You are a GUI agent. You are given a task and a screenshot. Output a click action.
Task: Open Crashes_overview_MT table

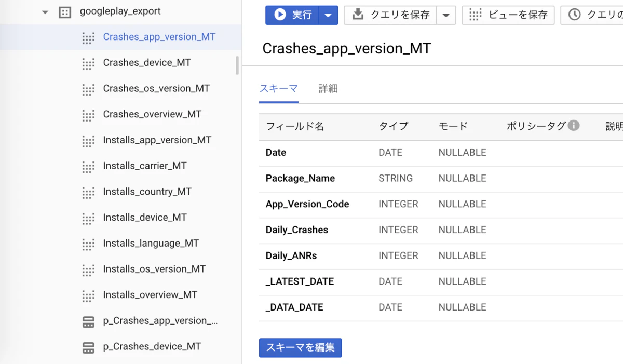click(x=152, y=114)
